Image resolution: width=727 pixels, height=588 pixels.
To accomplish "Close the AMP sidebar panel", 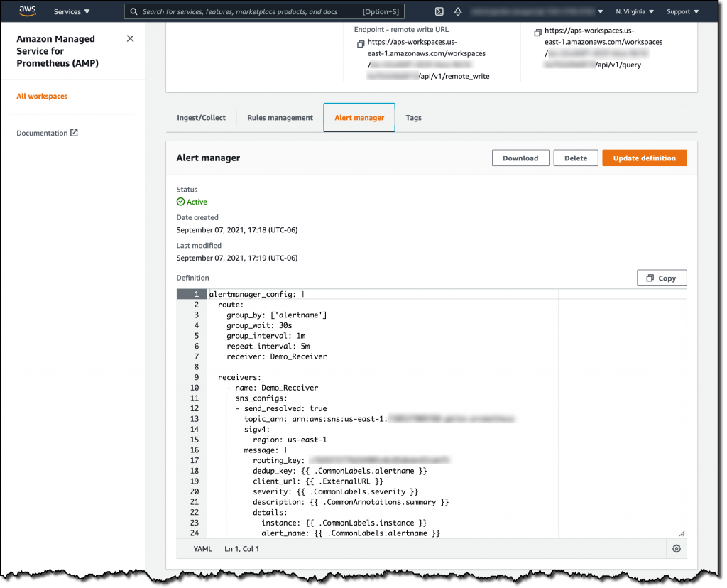I will [130, 38].
